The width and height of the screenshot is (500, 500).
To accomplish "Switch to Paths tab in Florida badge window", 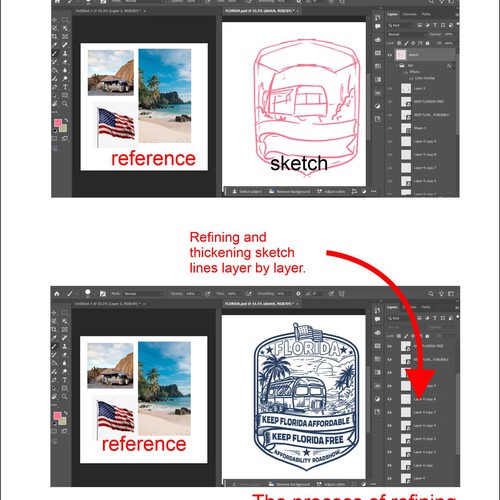I will click(426, 307).
